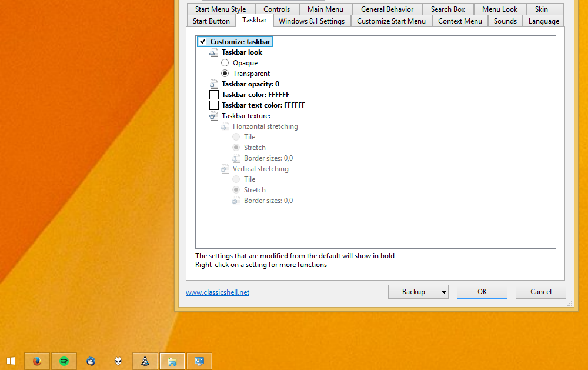Open Thunderbird mail from the taskbar
The image size is (588, 370).
point(91,361)
